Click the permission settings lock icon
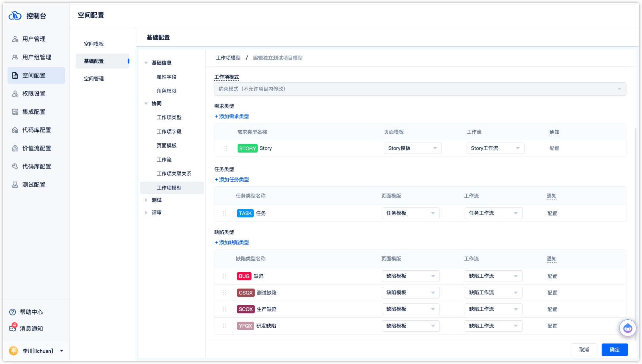 pyautogui.click(x=15, y=94)
